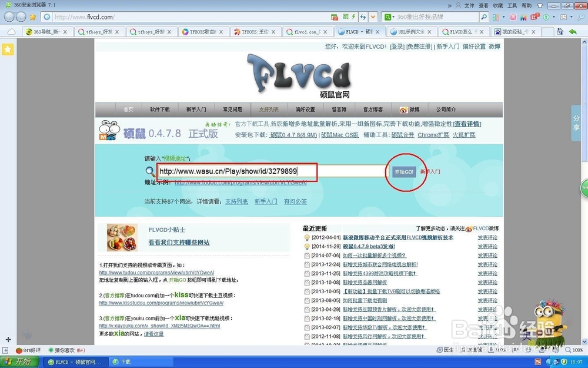The image size is (588, 368).
Task: Click the cloud icon left of tabs
Action: (x=12, y=32)
